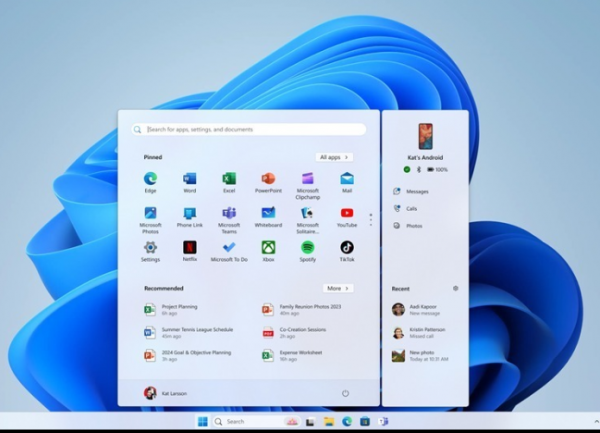Screen dimensions: 600x433
Task: Open Teams from the taskbar
Action: pyautogui.click(x=383, y=422)
